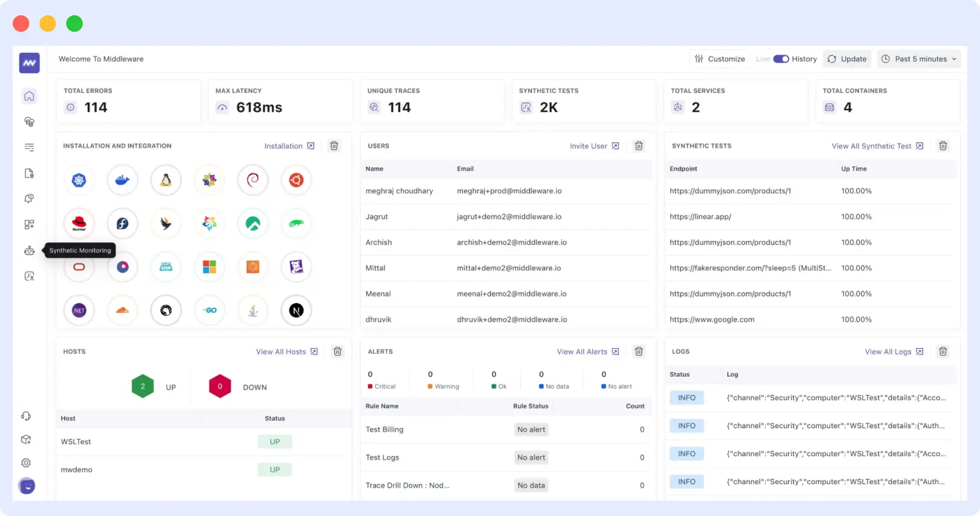The width and height of the screenshot is (980, 516).
Task: Click the Archish user name
Action: tap(379, 242)
